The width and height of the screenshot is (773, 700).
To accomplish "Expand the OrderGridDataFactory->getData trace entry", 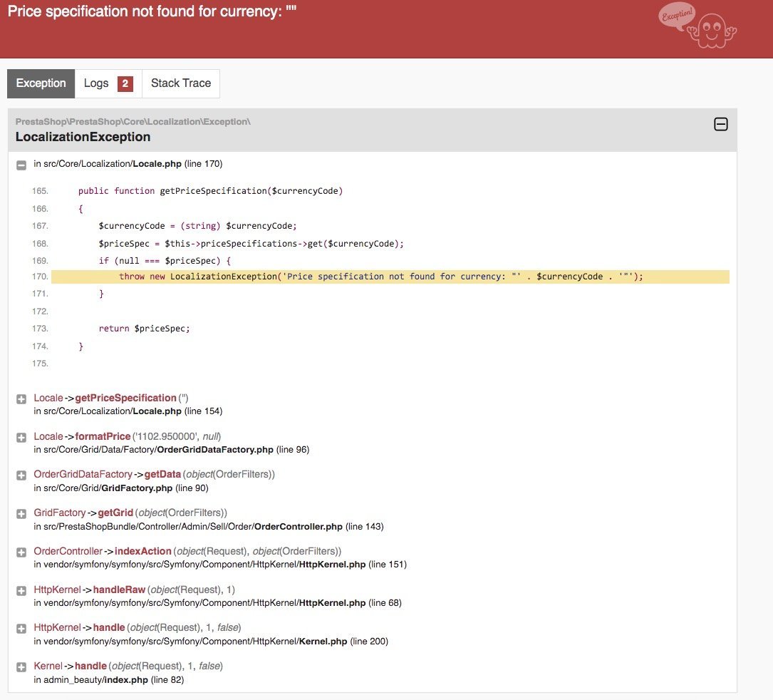I will pyautogui.click(x=21, y=475).
